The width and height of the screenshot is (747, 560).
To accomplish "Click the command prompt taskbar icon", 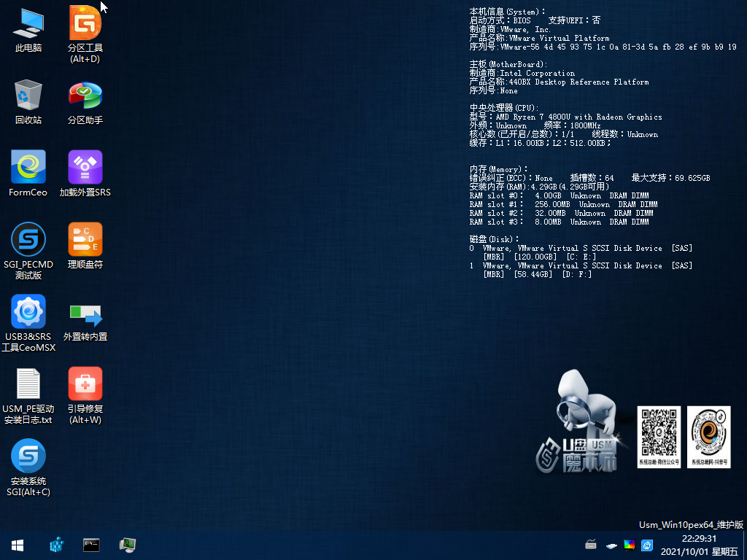I will pyautogui.click(x=91, y=545).
